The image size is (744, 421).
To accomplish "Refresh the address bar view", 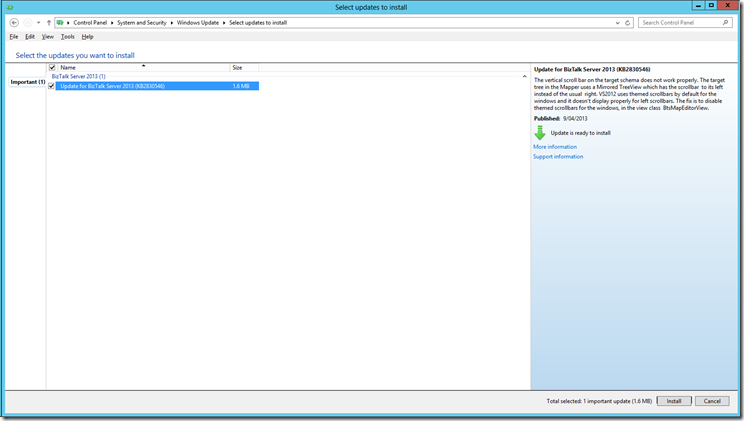I will pos(627,22).
